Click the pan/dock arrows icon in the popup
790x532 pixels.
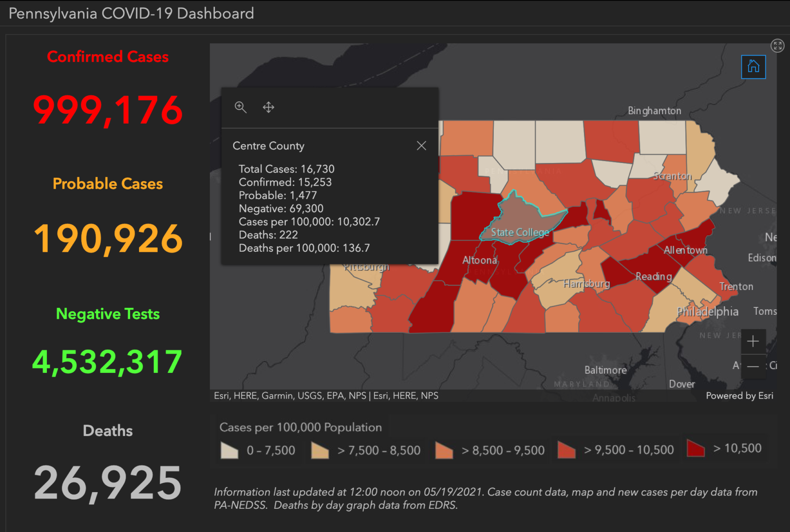(269, 107)
